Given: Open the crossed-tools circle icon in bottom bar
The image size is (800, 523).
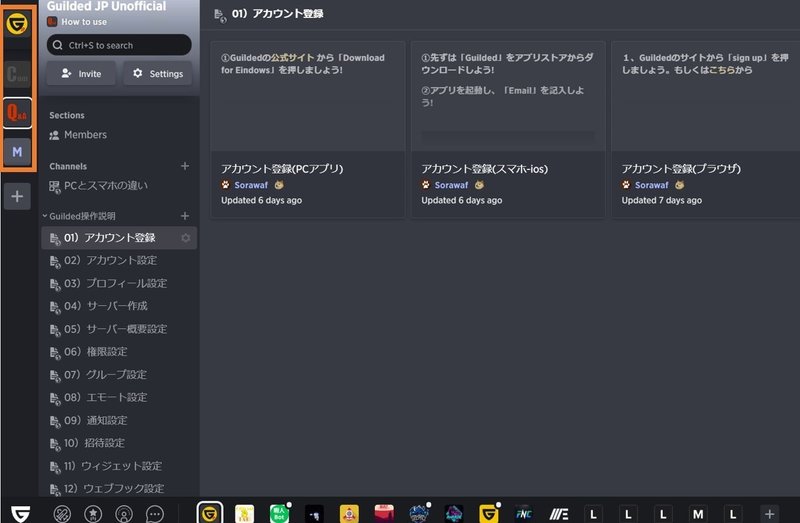Looking at the screenshot, I should click(x=62, y=514).
